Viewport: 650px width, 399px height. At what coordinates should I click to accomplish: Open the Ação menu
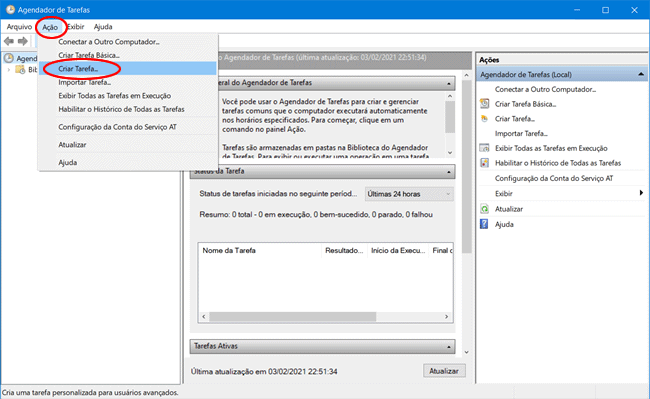coord(50,27)
